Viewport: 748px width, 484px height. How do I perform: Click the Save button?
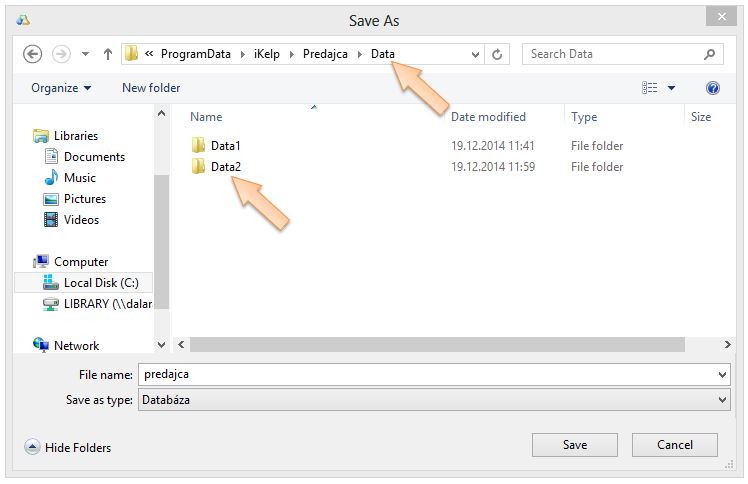[574, 445]
